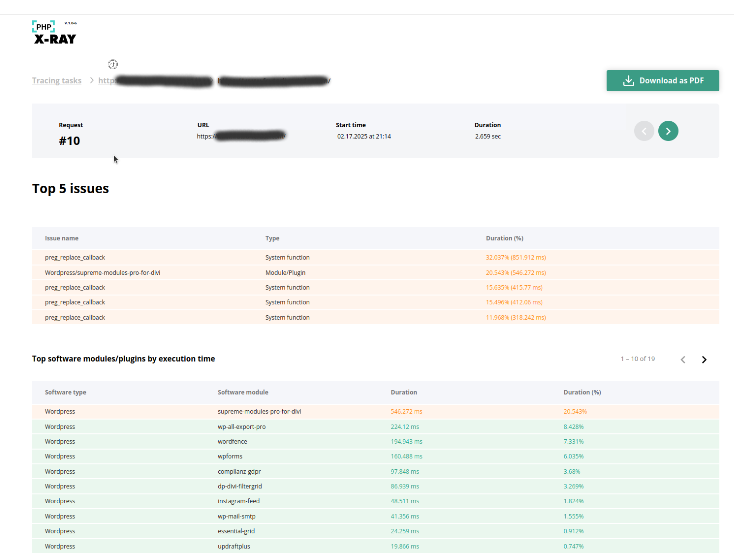
Task: Show previous page of modules list
Action: 683,360
